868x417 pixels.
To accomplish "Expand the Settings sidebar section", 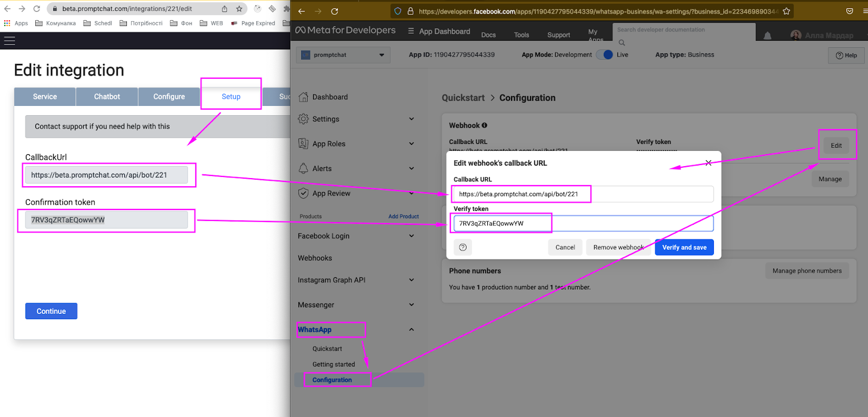I will click(411, 119).
